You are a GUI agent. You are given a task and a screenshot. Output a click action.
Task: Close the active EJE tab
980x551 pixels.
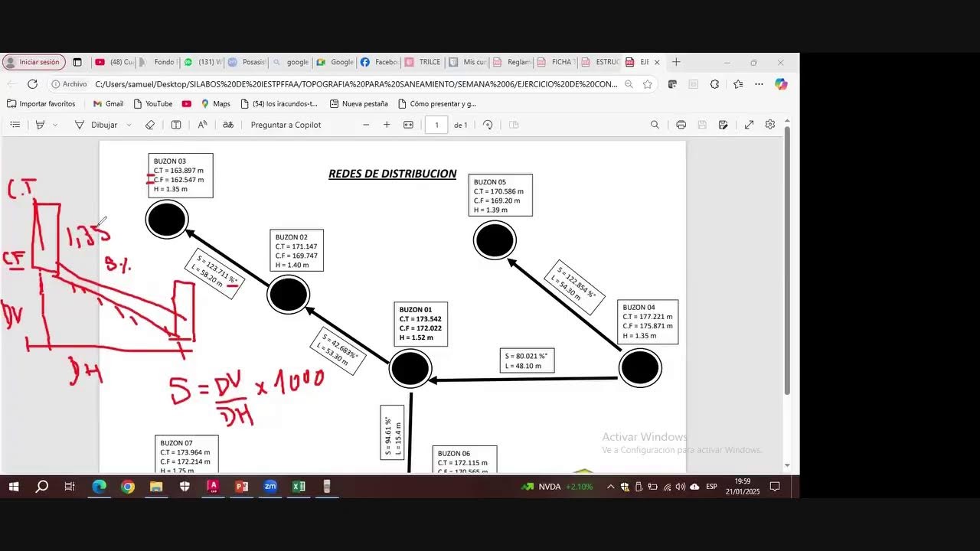point(657,62)
